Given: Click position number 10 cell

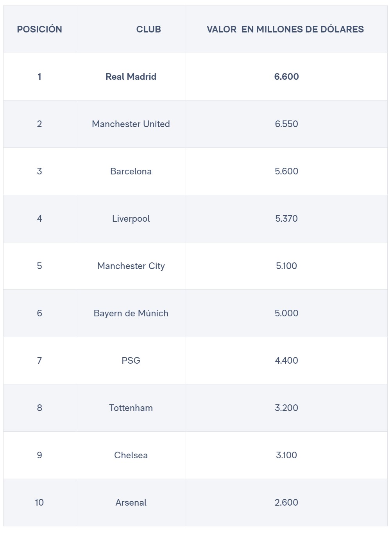Looking at the screenshot, I should tap(39, 502).
